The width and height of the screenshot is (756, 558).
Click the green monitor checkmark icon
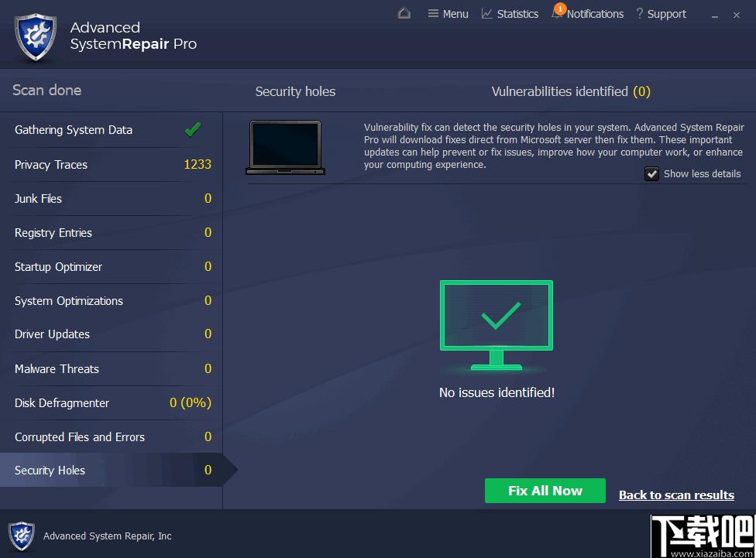[x=496, y=325]
